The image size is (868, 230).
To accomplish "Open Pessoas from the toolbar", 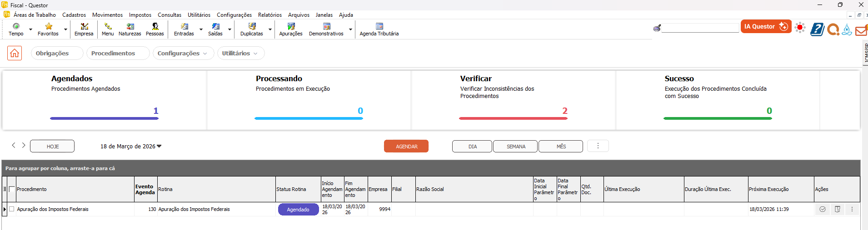I will click(155, 29).
